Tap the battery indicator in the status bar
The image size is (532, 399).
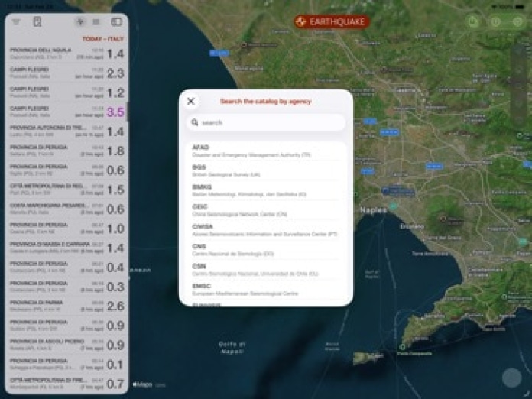tap(520, 6)
